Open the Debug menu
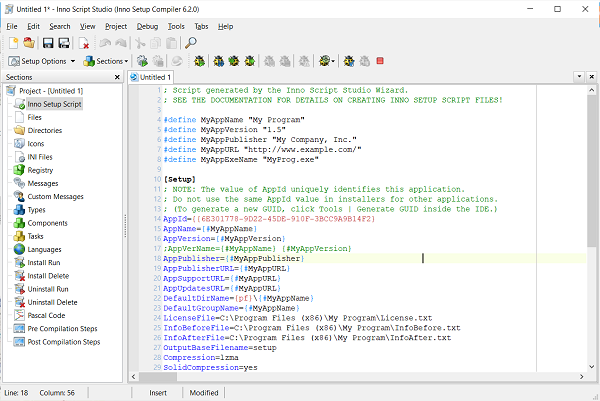Screen dimensions: 600x401 147,26
